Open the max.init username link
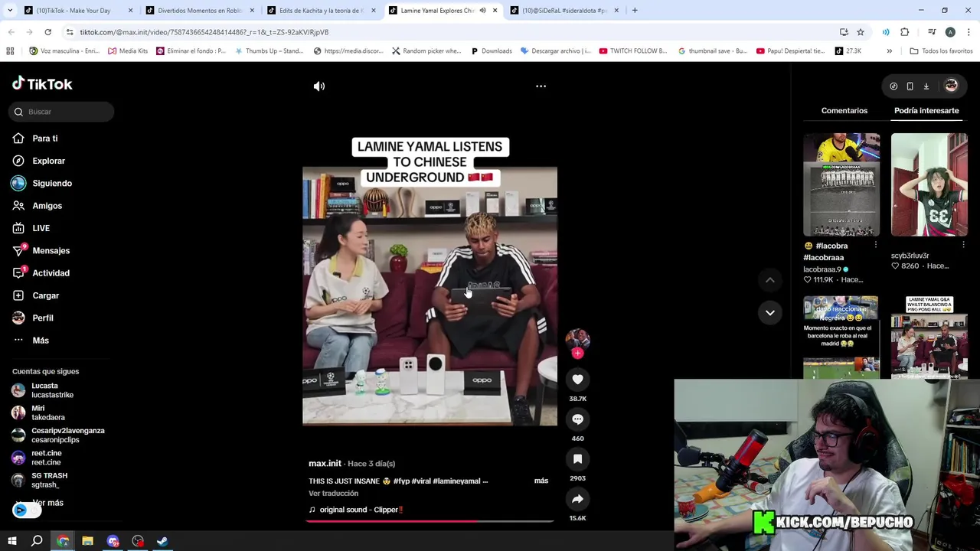This screenshot has height=551, width=980. 325,464
